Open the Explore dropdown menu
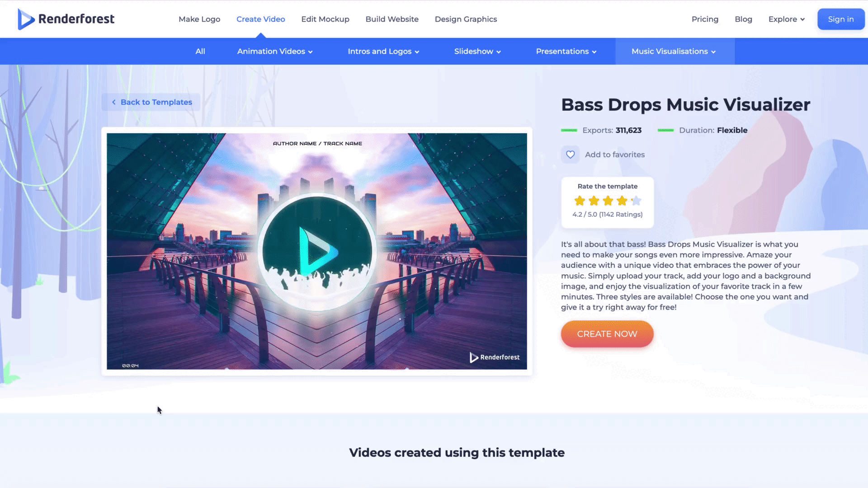 click(x=786, y=19)
